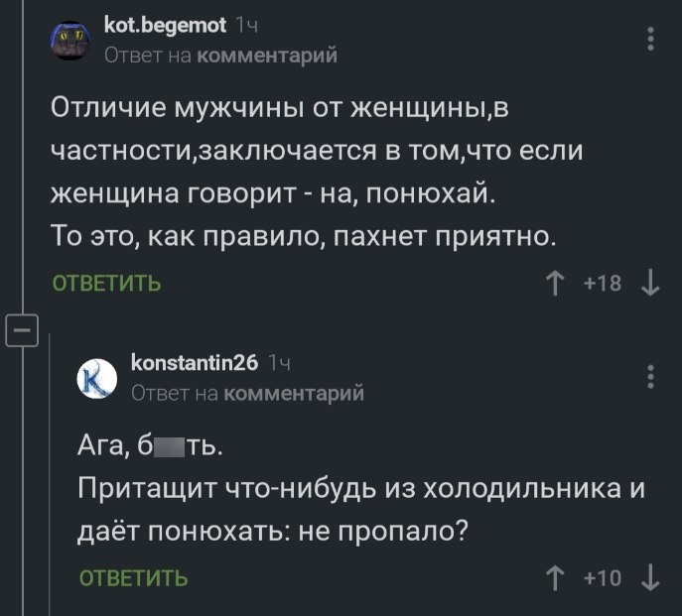Upvote konstantin26's reply with the up arrow
The width and height of the screenshot is (682, 616).
click(555, 578)
